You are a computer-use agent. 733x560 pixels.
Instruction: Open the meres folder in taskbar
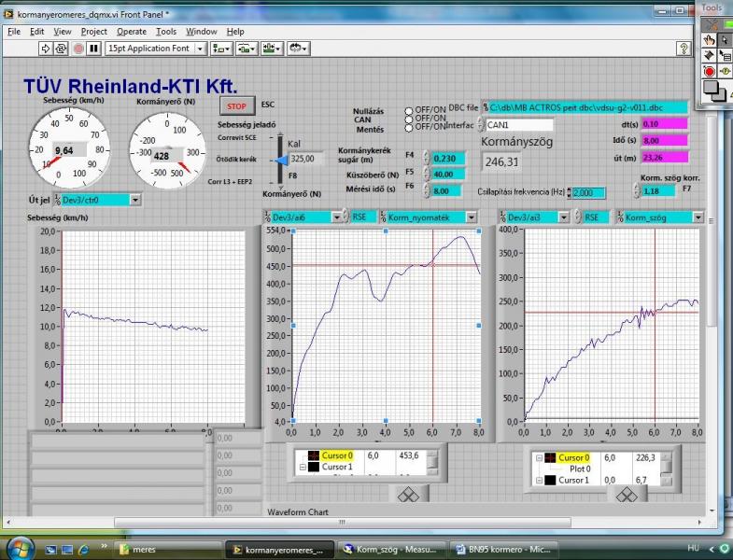167,550
